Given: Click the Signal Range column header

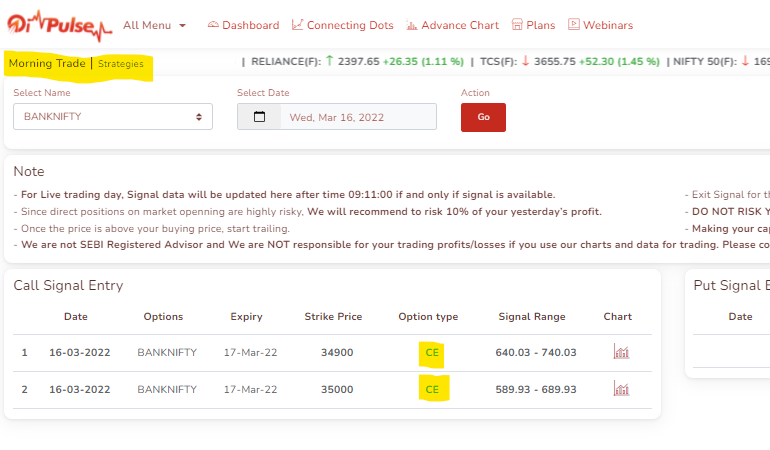Looking at the screenshot, I should point(532,317).
